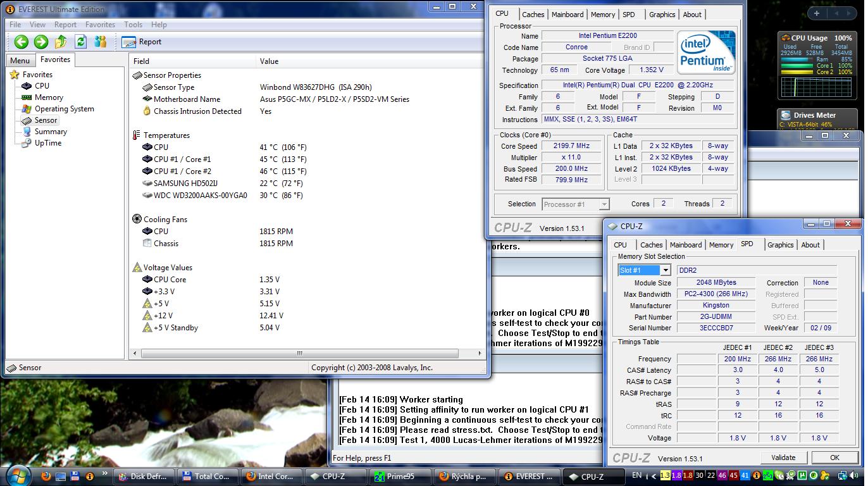Expand the quick launch overflow chevron
Image resolution: width=868 pixels, height=486 pixels.
[x=105, y=473]
